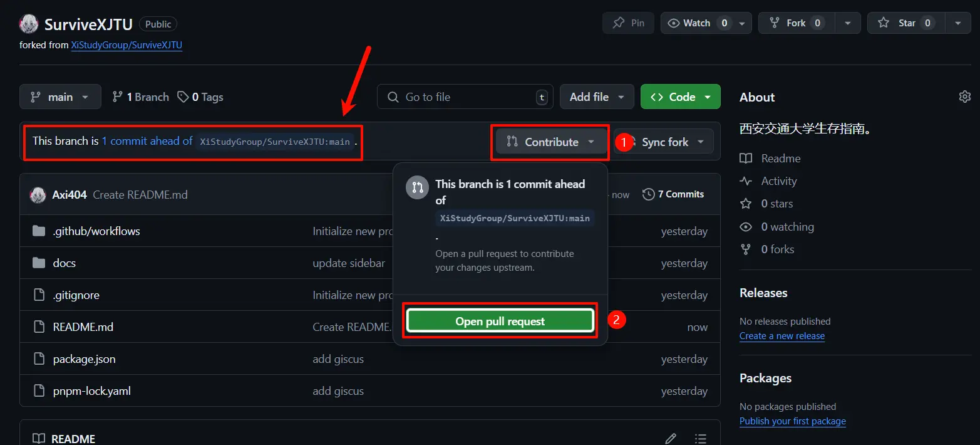
Task: Click the file icon beside pnpm-lock.yaml
Action: 39,391
